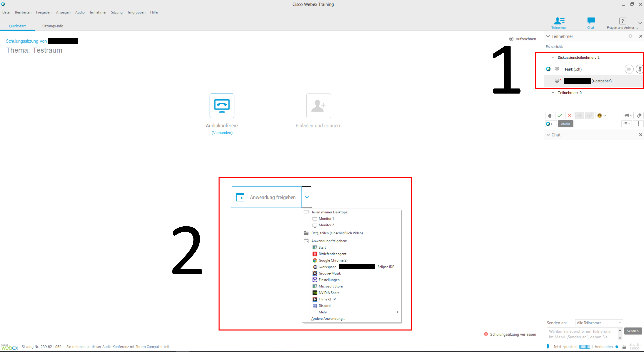Close the Chat panel with X
Image resolution: width=644 pixels, height=352 pixels.
(640, 135)
